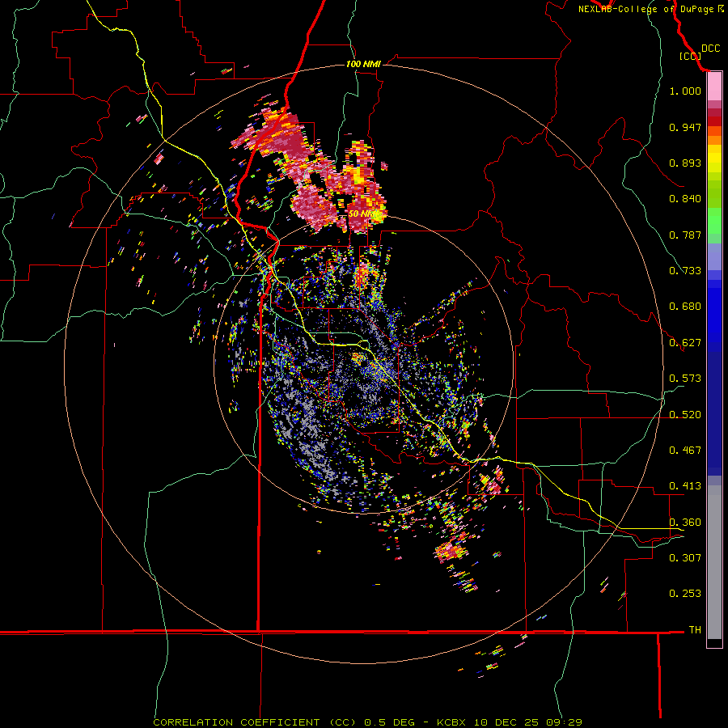This screenshot has height=728, width=728.
Task: Select the 0.733 legend value
Action: [685, 271]
